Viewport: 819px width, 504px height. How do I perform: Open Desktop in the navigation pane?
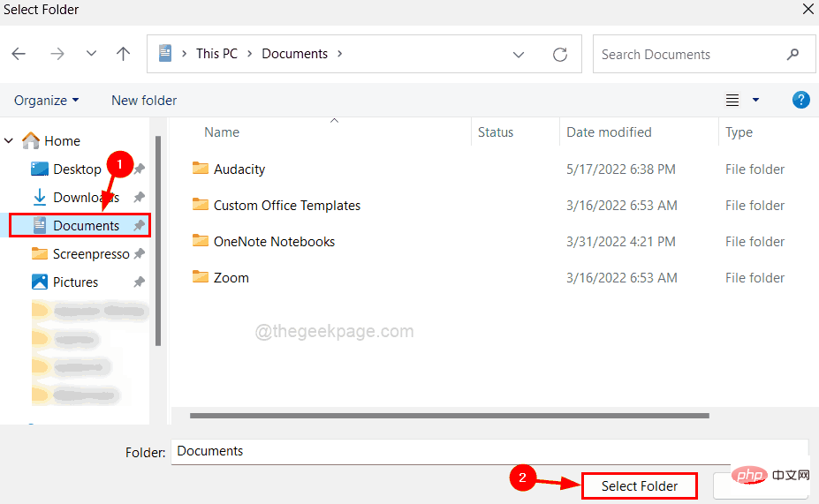(77, 169)
